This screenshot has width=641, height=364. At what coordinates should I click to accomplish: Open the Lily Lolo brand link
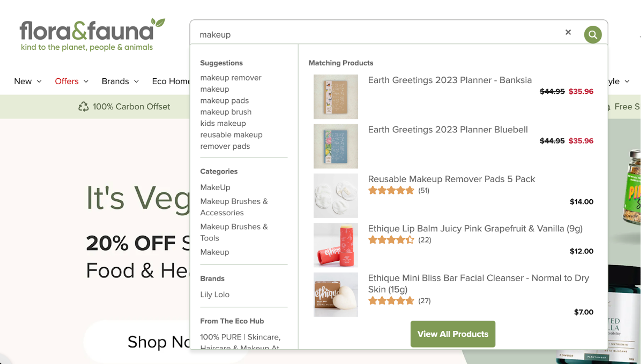(215, 294)
